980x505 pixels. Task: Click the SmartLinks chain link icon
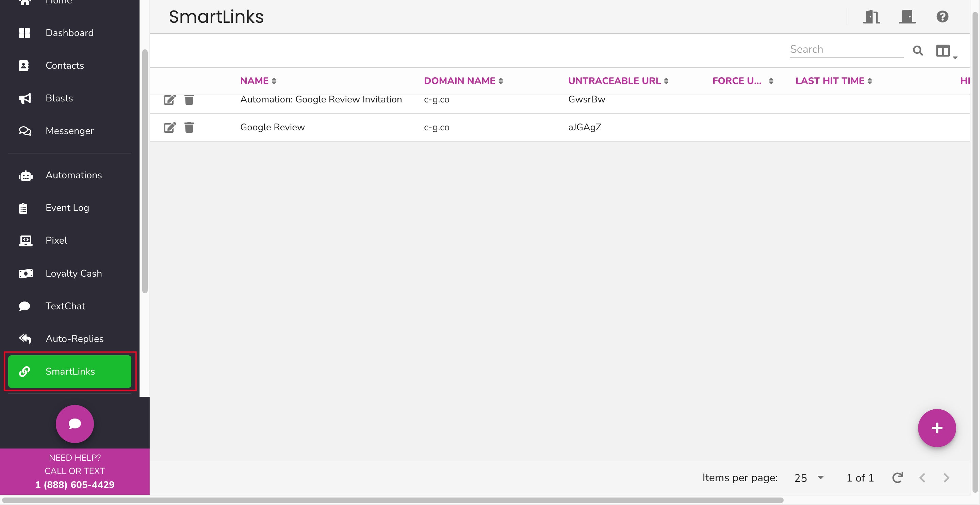[24, 371]
